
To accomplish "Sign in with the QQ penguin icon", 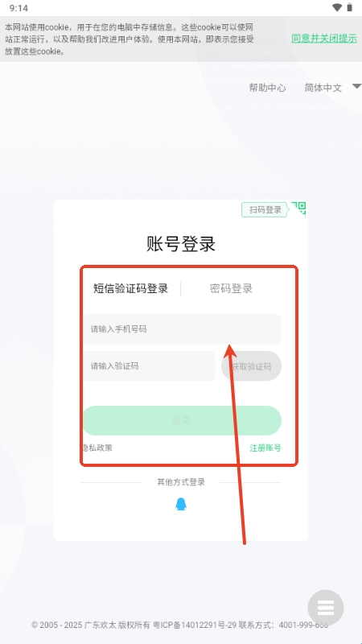I will coord(180,504).
